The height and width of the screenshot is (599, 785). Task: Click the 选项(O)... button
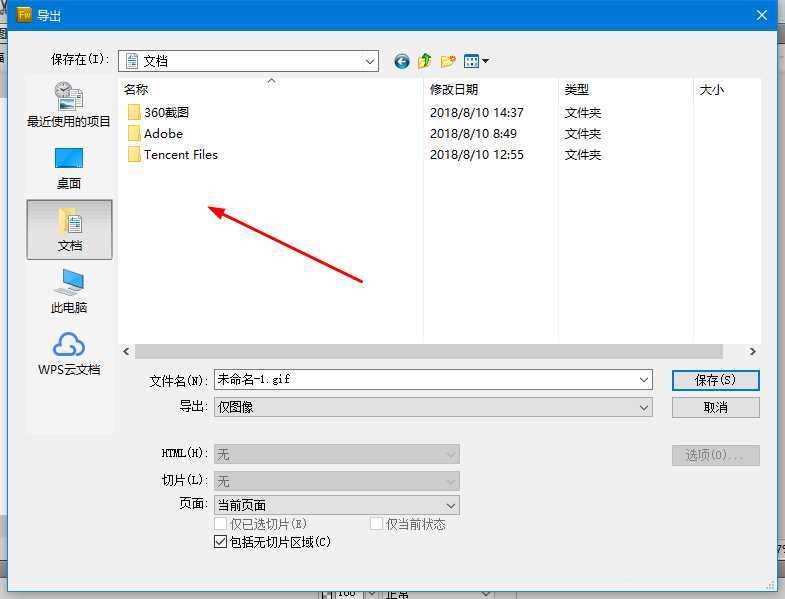(x=715, y=455)
